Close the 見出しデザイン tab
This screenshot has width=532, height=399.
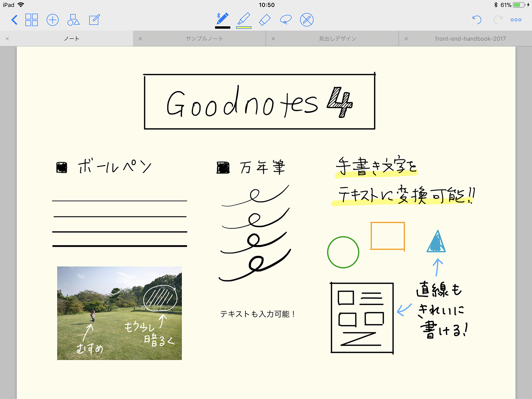(273, 39)
